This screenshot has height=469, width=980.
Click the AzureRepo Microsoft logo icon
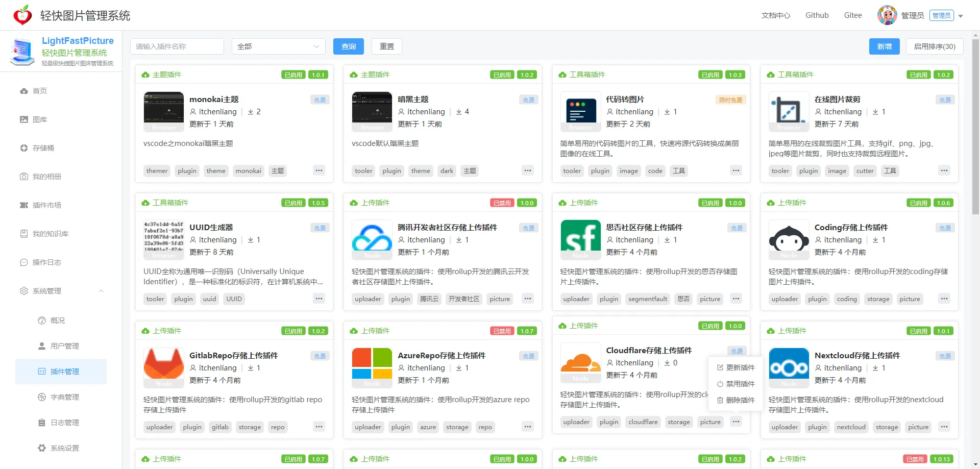[372, 368]
